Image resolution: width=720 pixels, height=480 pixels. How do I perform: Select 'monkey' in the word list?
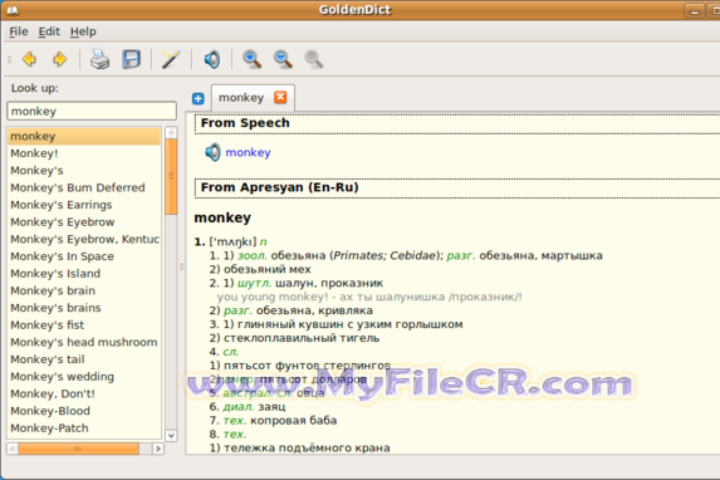[x=84, y=136]
